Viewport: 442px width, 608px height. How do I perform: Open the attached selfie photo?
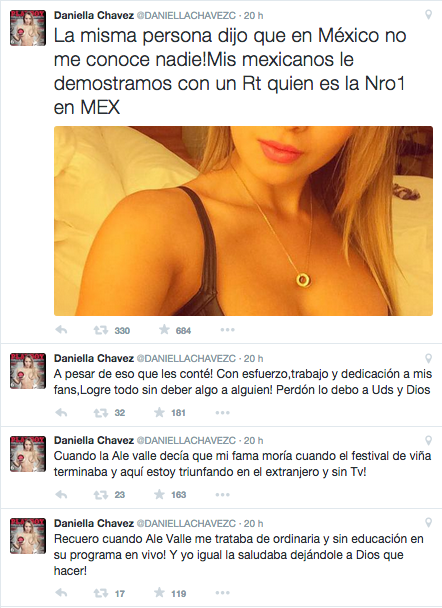click(x=243, y=221)
